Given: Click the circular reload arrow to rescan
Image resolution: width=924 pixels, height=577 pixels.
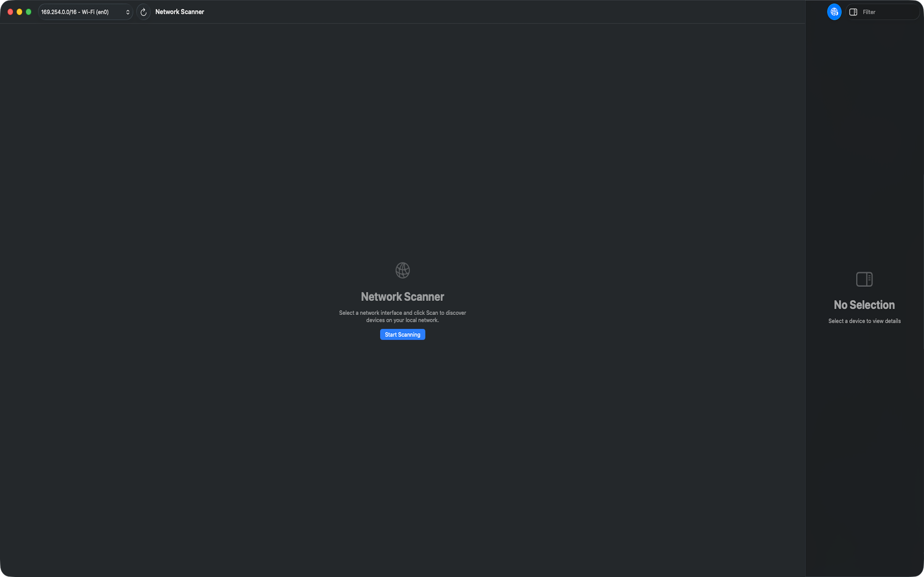Looking at the screenshot, I should (x=144, y=12).
